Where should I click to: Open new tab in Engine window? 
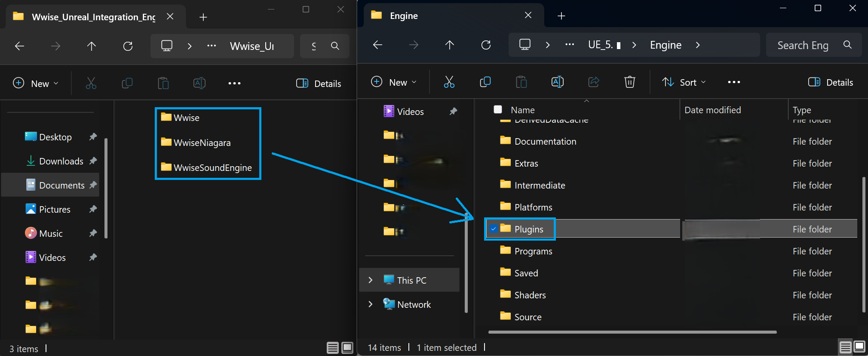561,16
